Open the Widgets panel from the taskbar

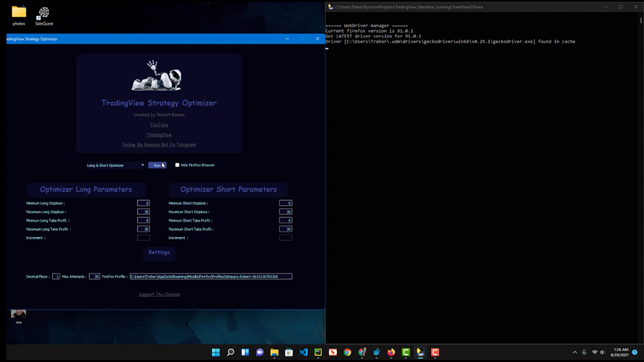point(245,352)
